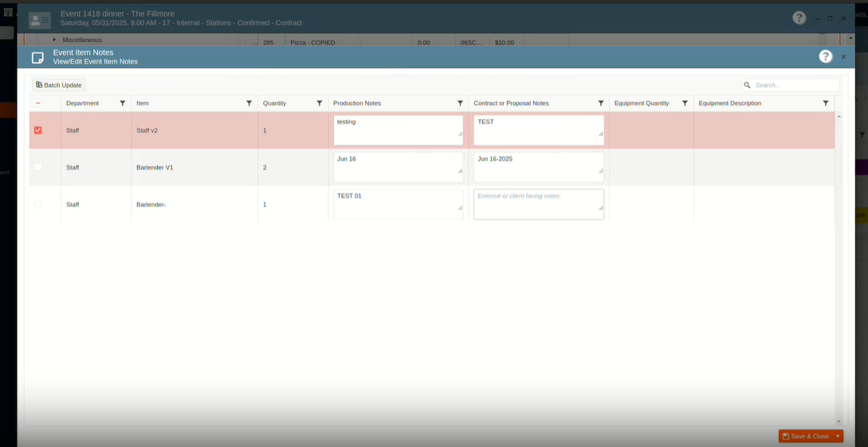Image resolution: width=868 pixels, height=447 pixels.
Task: Click the Production Notes filter icon
Action: (460, 104)
